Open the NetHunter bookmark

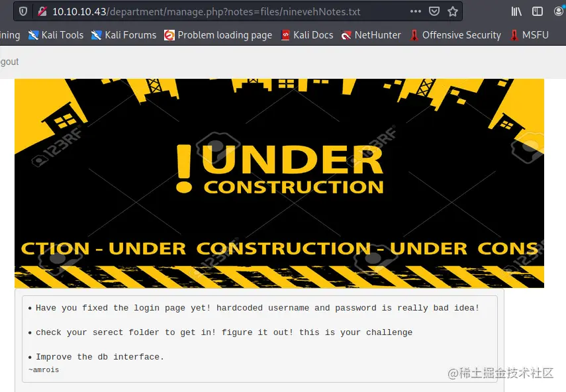click(x=371, y=35)
